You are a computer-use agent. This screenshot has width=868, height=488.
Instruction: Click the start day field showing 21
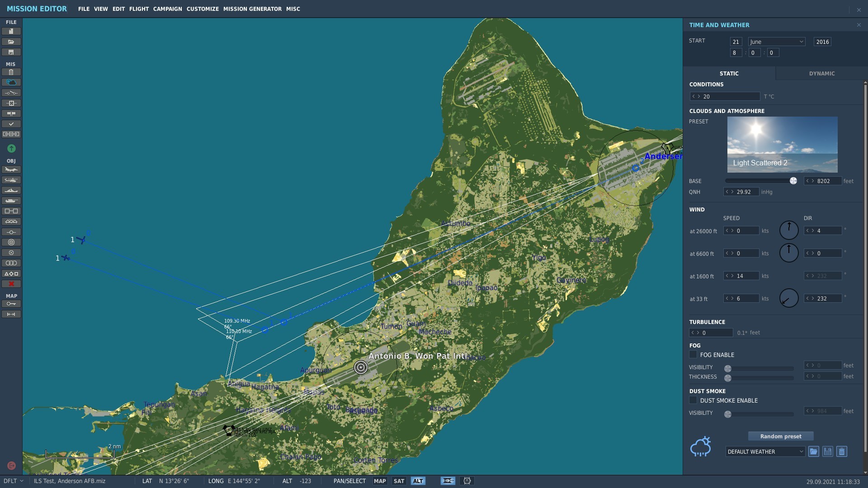pos(736,42)
